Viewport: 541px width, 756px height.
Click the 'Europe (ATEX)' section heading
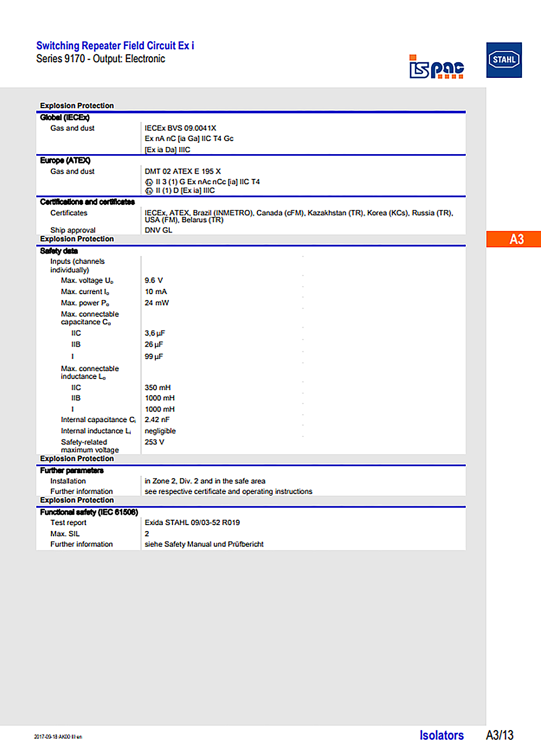(65, 161)
